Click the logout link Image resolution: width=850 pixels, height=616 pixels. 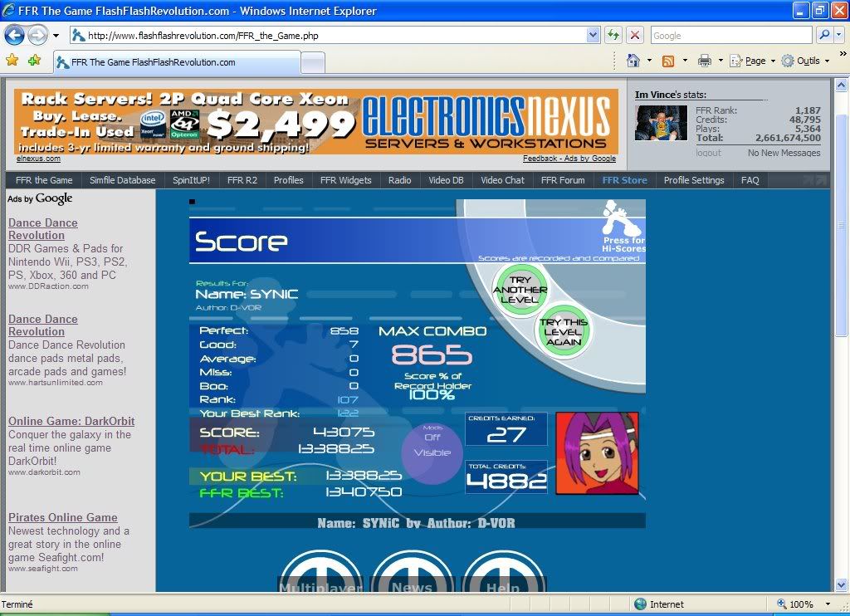point(708,153)
